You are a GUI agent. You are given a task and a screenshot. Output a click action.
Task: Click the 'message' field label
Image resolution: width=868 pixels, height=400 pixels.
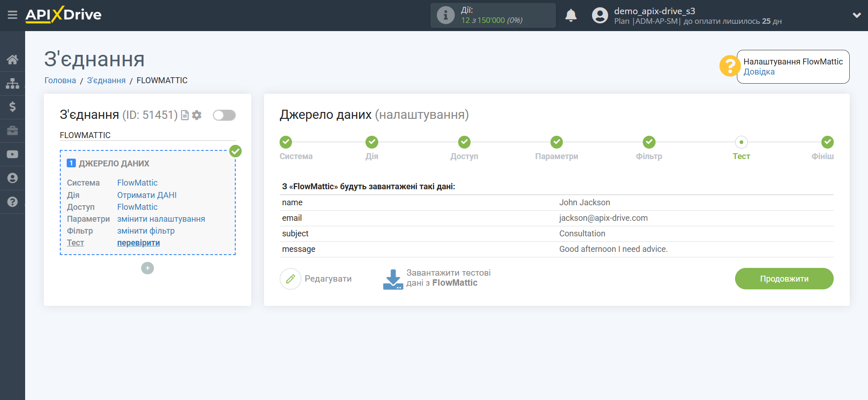coord(299,249)
